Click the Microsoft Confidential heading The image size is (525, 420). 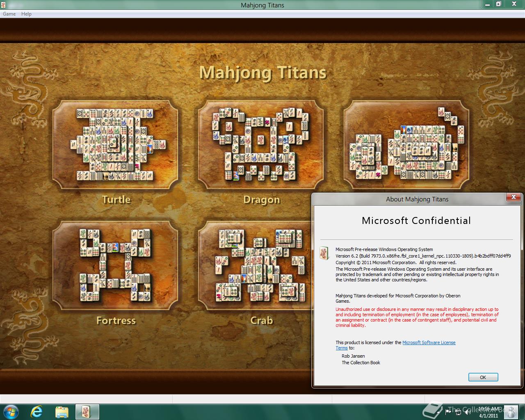point(416,221)
